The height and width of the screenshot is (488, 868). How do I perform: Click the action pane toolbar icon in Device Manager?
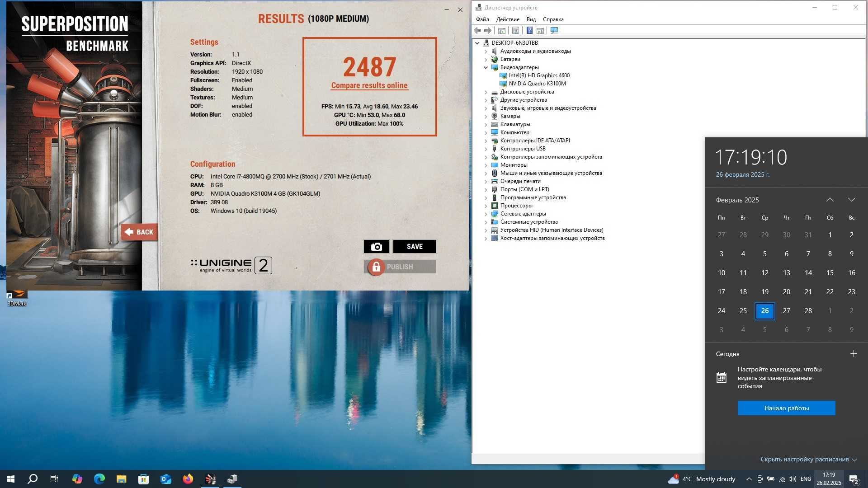coord(540,30)
